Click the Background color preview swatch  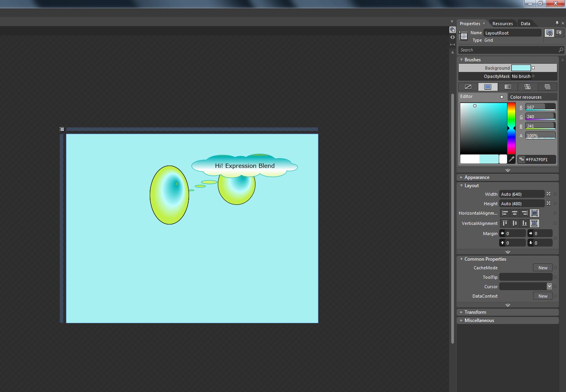521,68
